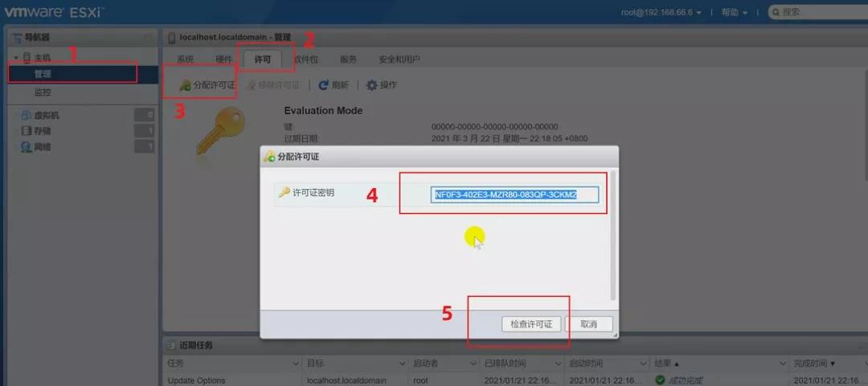Screen dimensions: 868x386
Task: Select the 许可 tab
Action: [262, 60]
